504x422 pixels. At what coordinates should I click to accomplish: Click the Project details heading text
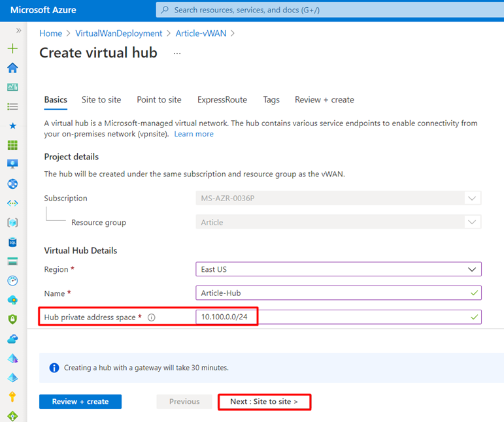pyautogui.click(x=71, y=157)
